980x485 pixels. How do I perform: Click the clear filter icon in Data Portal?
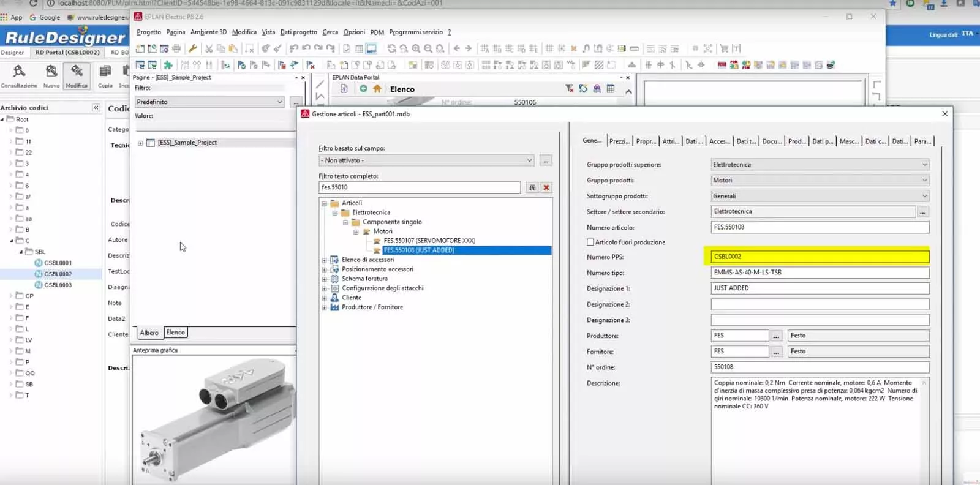(x=570, y=89)
